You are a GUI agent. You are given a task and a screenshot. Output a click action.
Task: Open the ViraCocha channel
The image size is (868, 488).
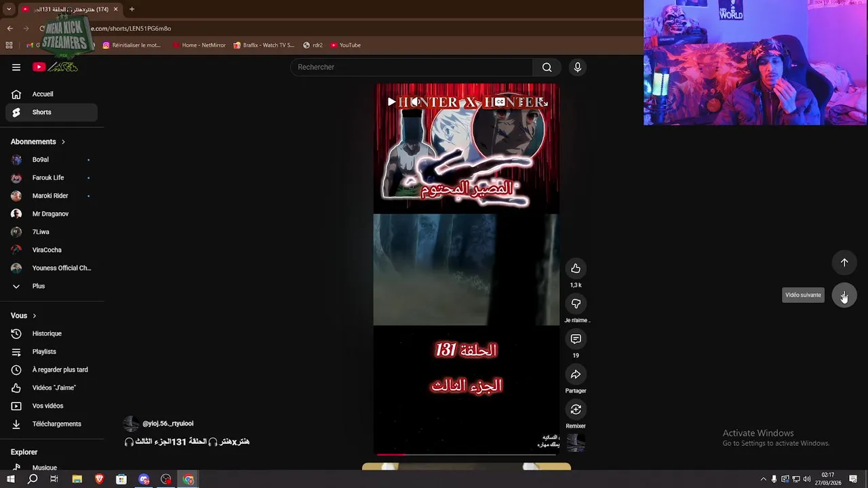pyautogui.click(x=52, y=250)
